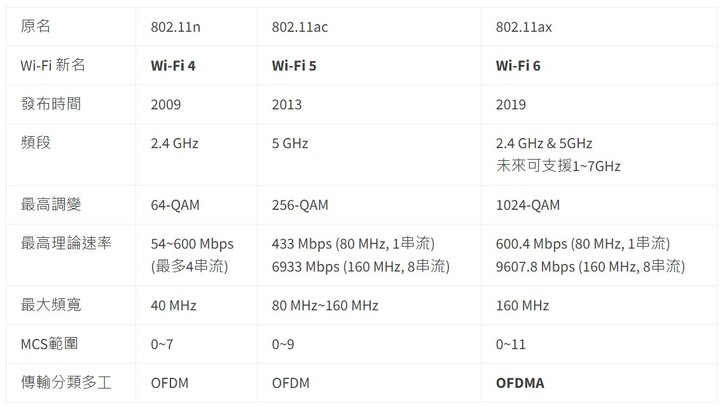Select the 0~11 MCS cell
The width and height of the screenshot is (720, 407).
(x=599, y=344)
